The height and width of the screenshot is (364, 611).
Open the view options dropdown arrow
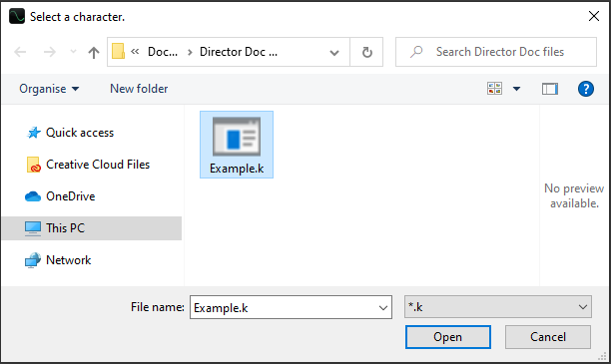click(516, 89)
